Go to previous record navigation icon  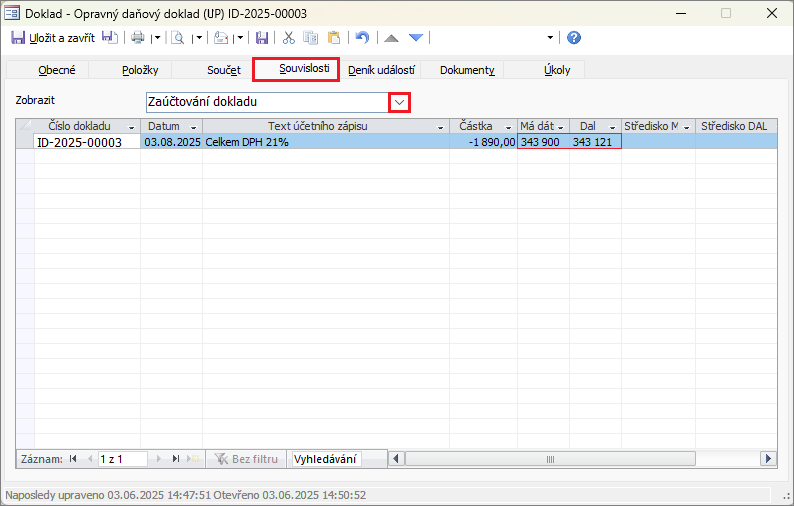click(90, 459)
